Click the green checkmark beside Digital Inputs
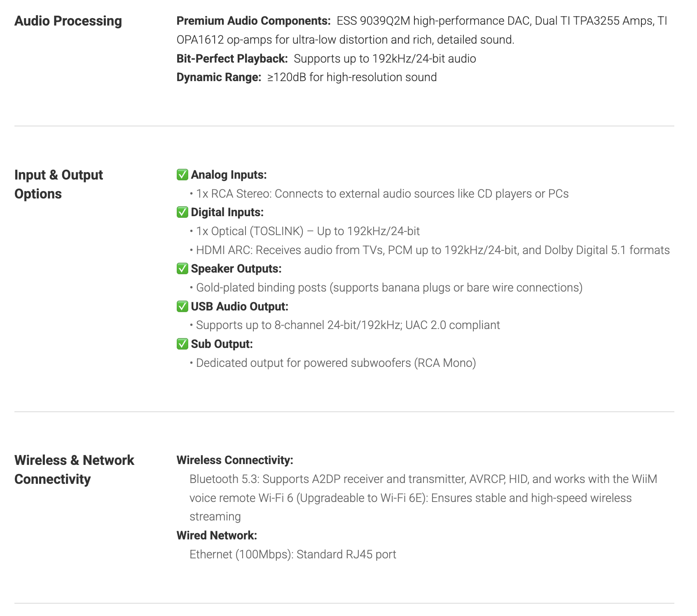Viewport: 697px width, 616px height. (182, 212)
